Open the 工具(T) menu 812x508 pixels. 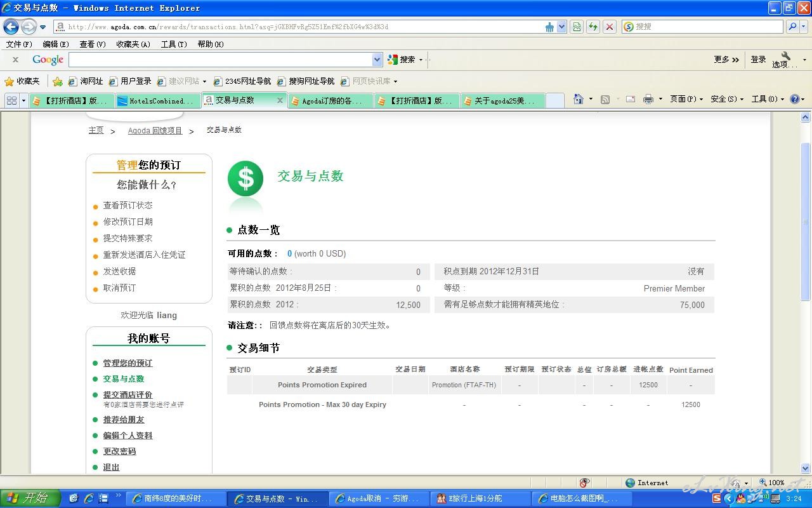pos(174,44)
